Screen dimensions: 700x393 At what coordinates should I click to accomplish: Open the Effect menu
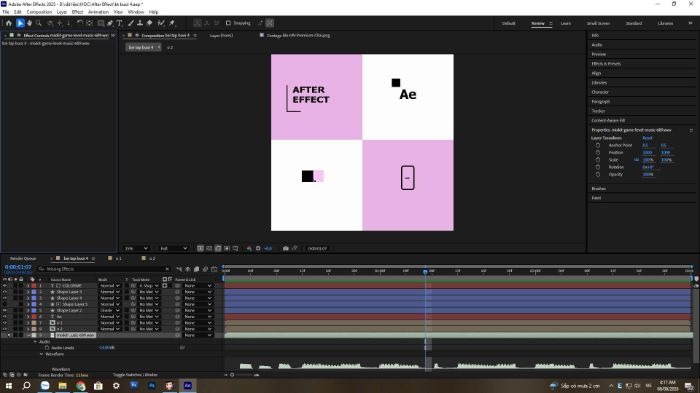pyautogui.click(x=77, y=12)
